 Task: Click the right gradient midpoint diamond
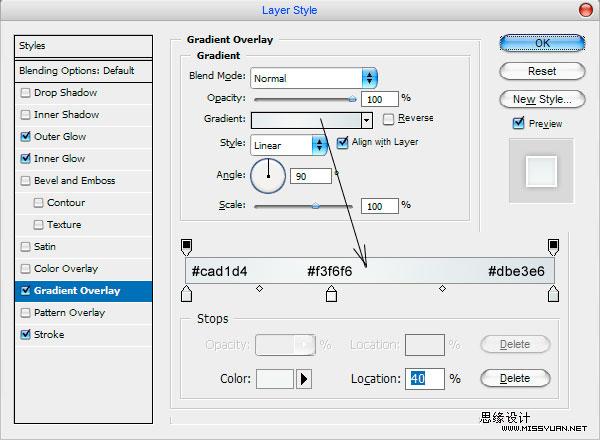click(442, 288)
